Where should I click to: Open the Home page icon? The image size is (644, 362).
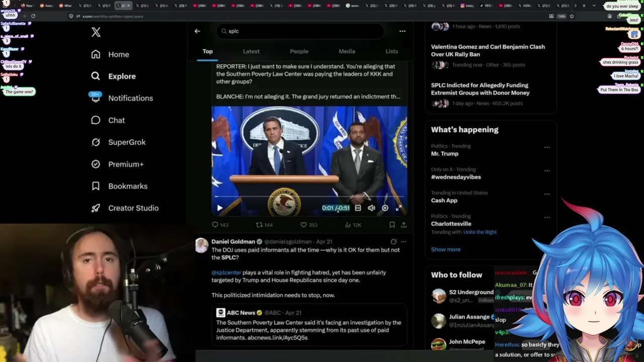pyautogui.click(x=96, y=54)
